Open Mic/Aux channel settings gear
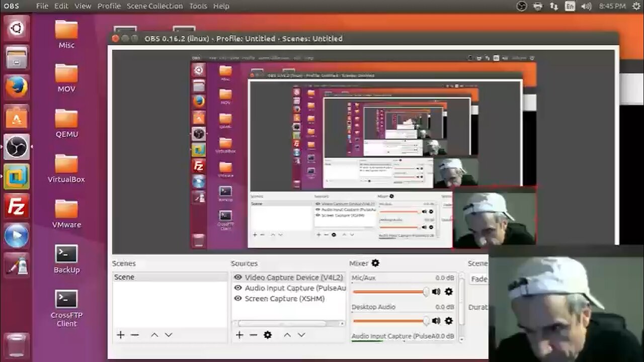The height and width of the screenshot is (362, 644). pos(449,292)
